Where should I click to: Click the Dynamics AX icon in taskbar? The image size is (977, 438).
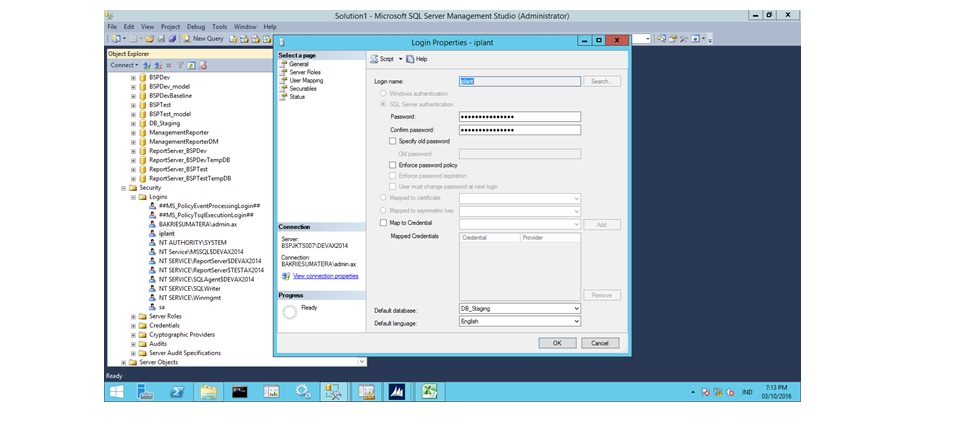click(x=398, y=392)
